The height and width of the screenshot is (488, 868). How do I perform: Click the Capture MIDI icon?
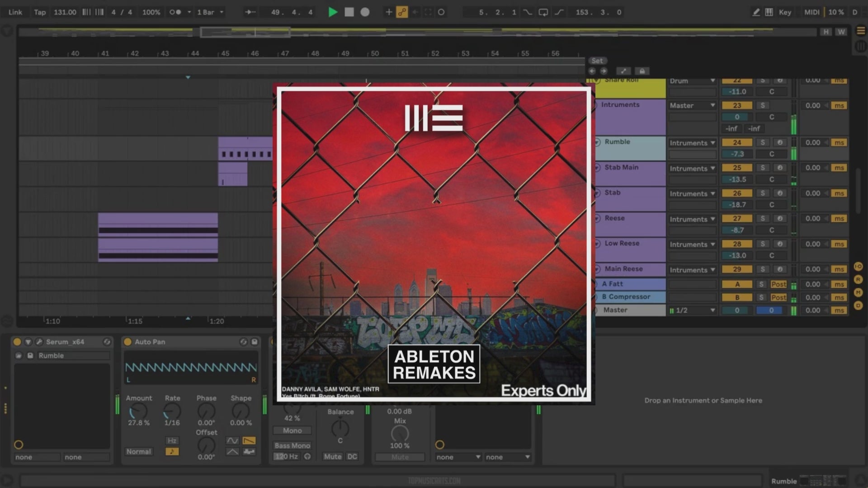(428, 12)
